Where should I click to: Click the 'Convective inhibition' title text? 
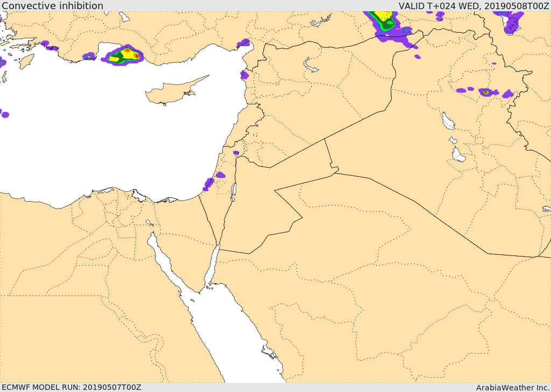(52, 5)
